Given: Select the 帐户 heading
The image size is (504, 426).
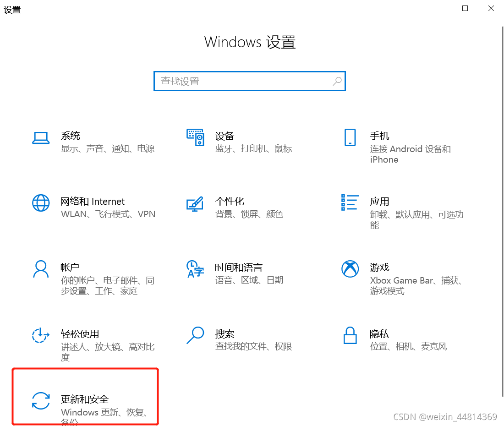Looking at the screenshot, I should click(x=70, y=268).
